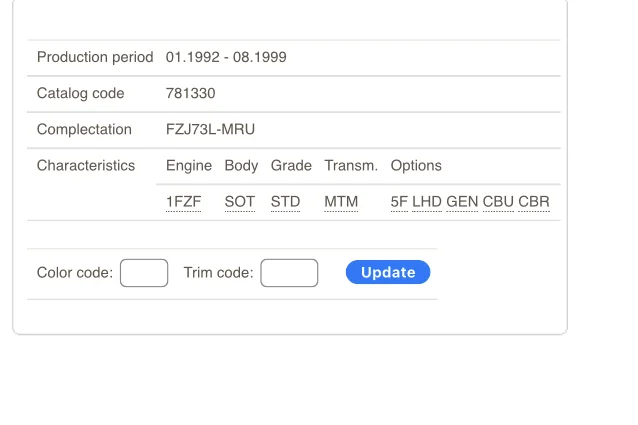
Task: Open the GEN option abbreviation
Action: pos(462,202)
